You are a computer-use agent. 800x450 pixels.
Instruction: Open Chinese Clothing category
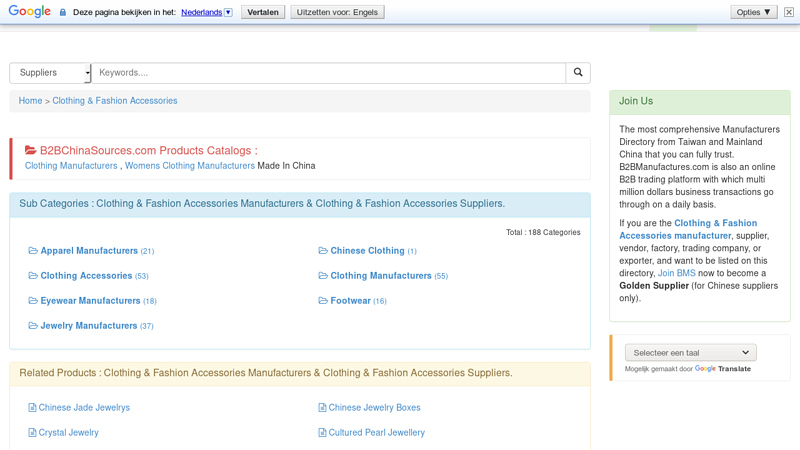pos(367,251)
